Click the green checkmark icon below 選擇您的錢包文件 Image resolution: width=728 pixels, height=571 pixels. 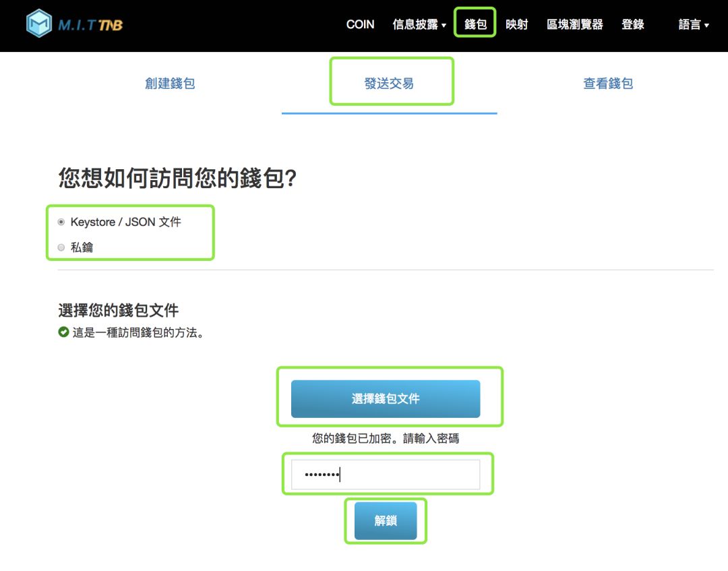click(62, 331)
